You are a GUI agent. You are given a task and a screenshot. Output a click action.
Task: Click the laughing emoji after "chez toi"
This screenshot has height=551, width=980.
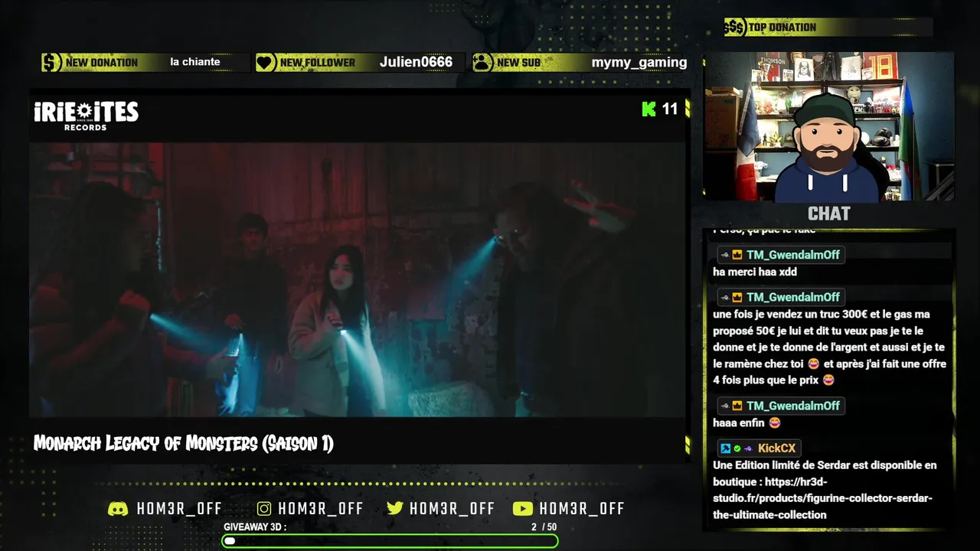click(x=813, y=364)
